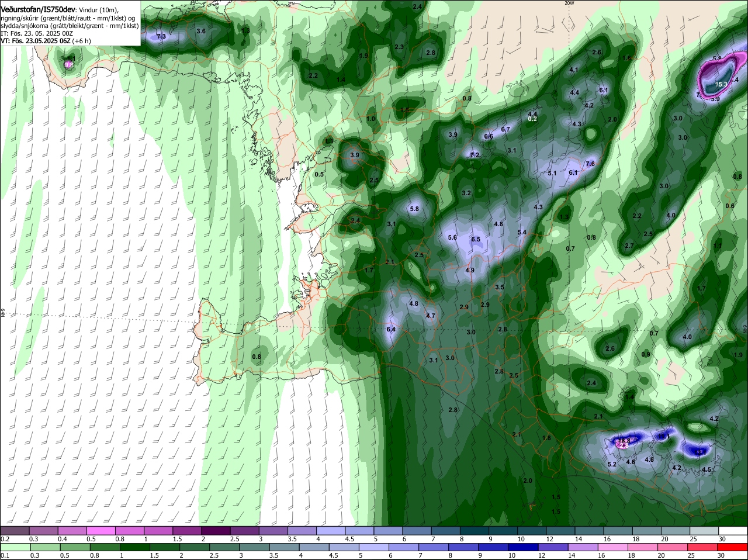Select the darkest green 1 mm swatch in lower legend
This screenshot has height=560, width=748.
point(136,547)
